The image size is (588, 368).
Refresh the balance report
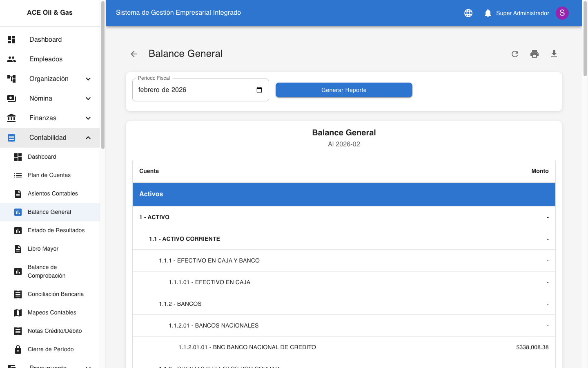pos(515,54)
